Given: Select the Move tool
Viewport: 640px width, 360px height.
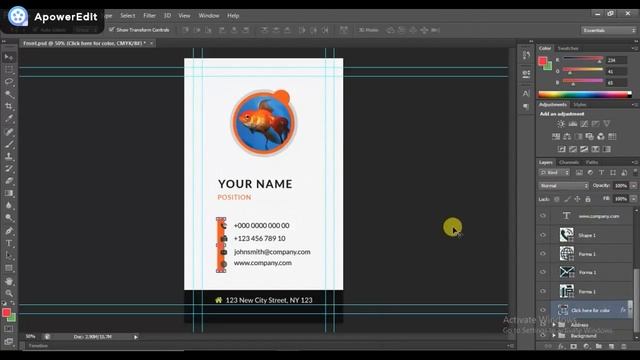Looking at the screenshot, I should click(9, 58).
